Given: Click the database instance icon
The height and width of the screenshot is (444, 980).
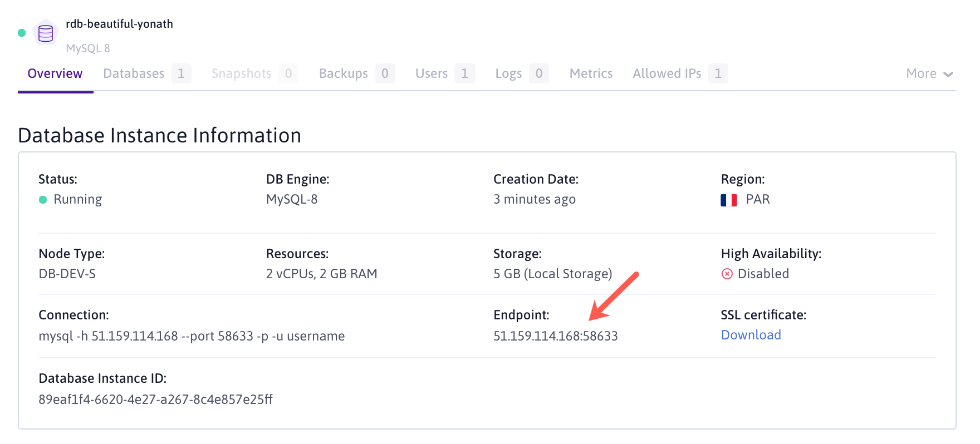Looking at the screenshot, I should point(46,33).
